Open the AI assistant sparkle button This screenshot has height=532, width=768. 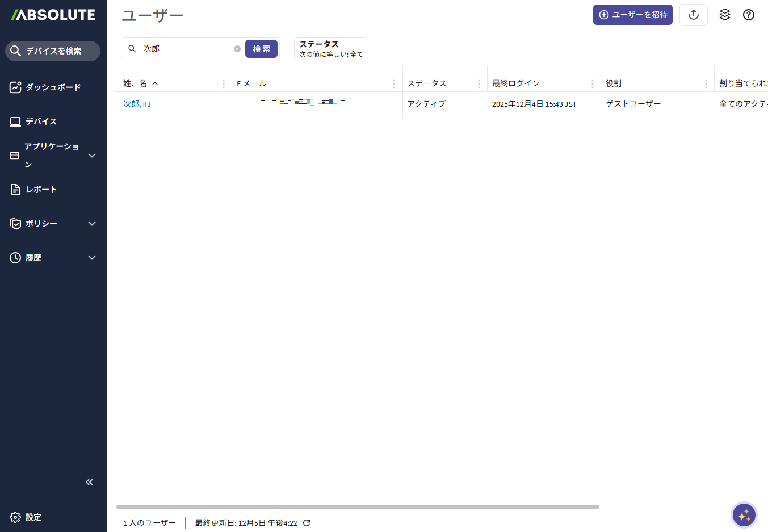click(744, 515)
